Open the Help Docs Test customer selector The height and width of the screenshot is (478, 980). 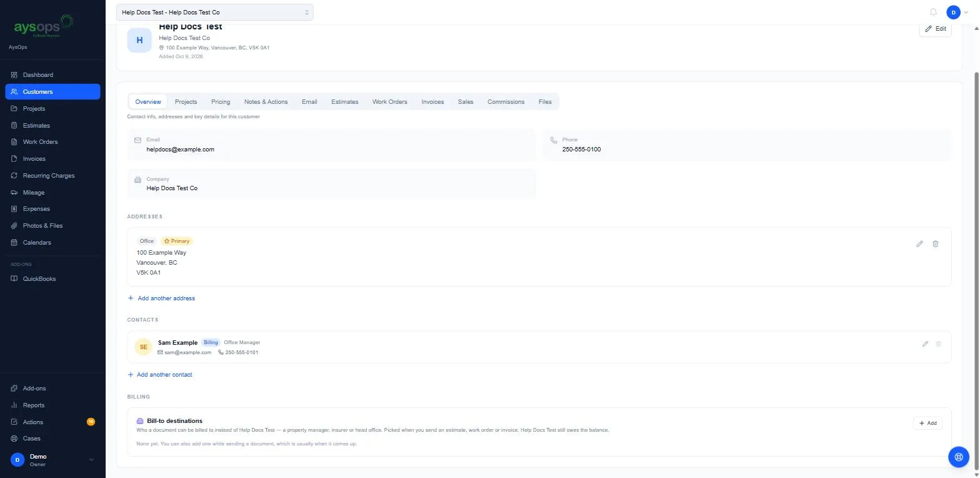[215, 12]
